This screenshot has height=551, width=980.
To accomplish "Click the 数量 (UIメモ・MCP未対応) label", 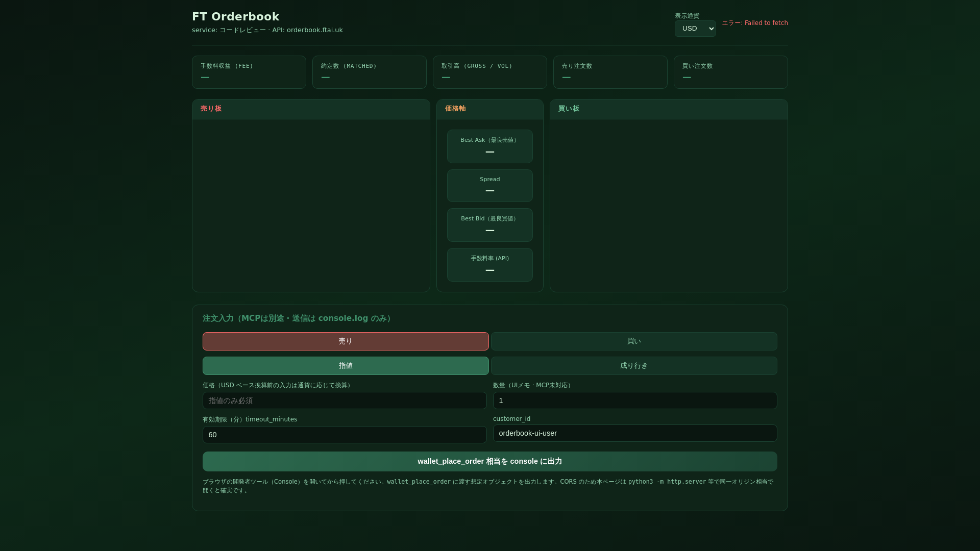I will (532, 385).
